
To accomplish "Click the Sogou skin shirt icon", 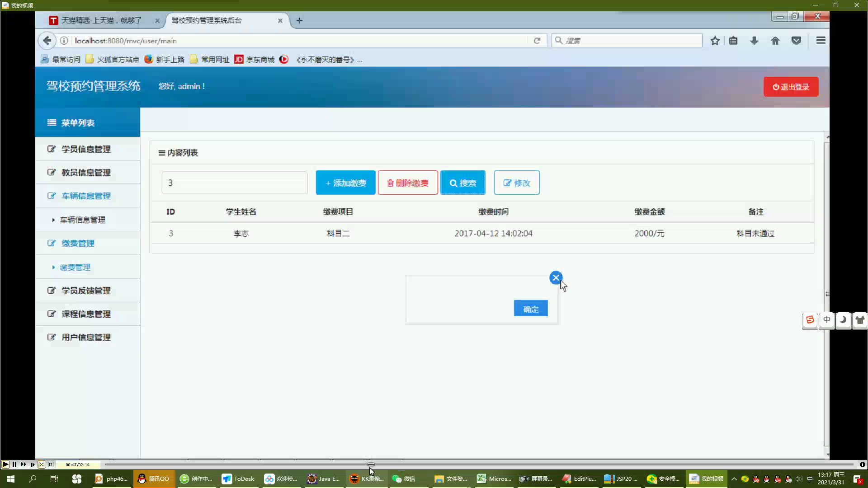I will [860, 320].
